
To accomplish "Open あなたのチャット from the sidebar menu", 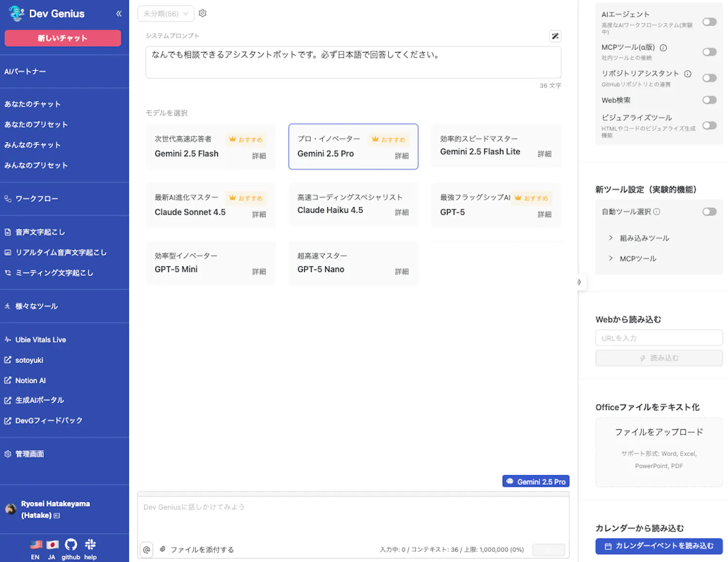I will tap(33, 103).
